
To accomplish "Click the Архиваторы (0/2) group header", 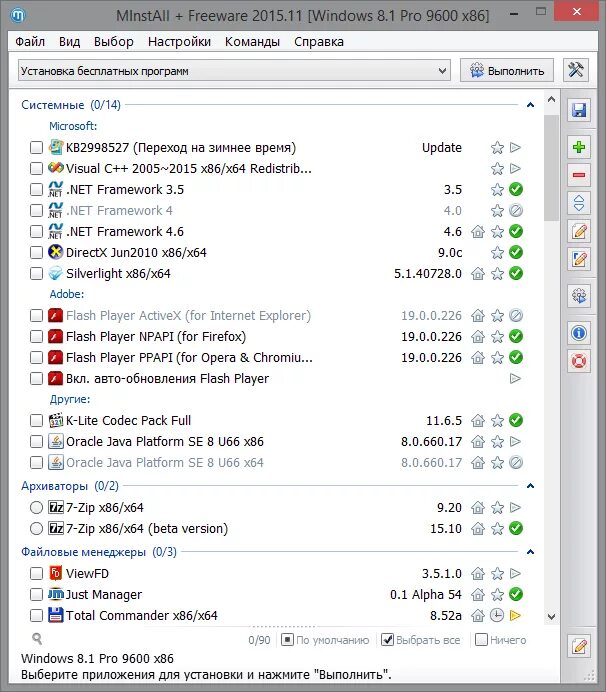I will click(x=70, y=486).
